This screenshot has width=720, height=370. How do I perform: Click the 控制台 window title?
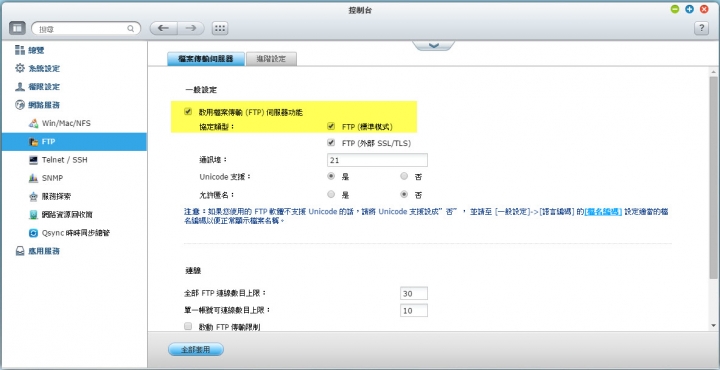[x=360, y=10]
